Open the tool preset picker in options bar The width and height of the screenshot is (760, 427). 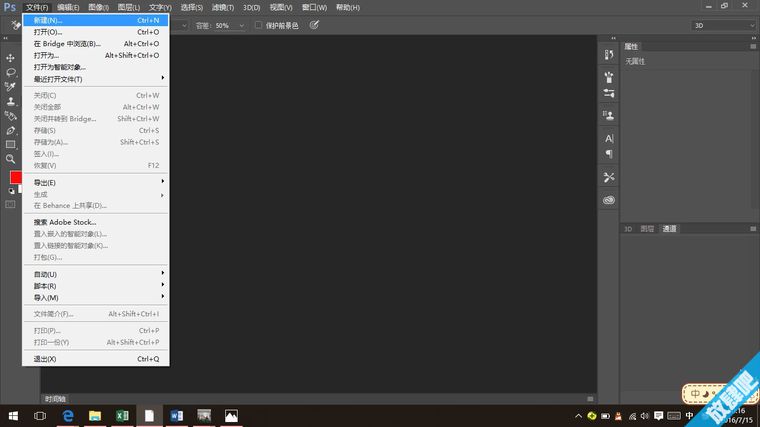pos(15,25)
